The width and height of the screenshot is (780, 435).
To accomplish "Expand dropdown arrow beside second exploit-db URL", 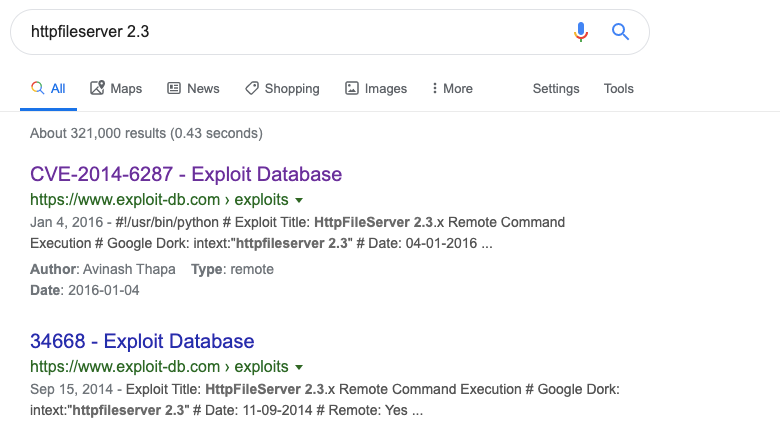I will pyautogui.click(x=299, y=367).
